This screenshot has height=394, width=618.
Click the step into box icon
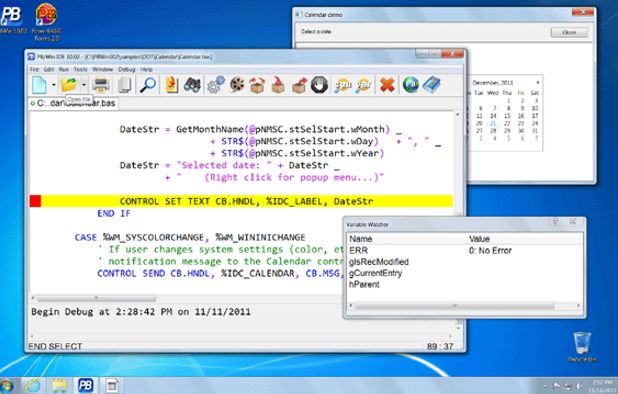(278, 85)
